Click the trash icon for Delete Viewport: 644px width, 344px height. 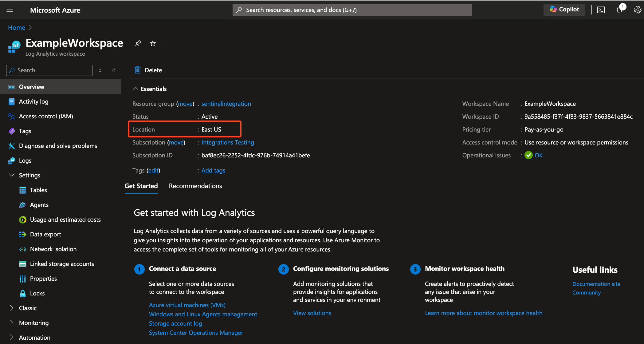[138, 70]
